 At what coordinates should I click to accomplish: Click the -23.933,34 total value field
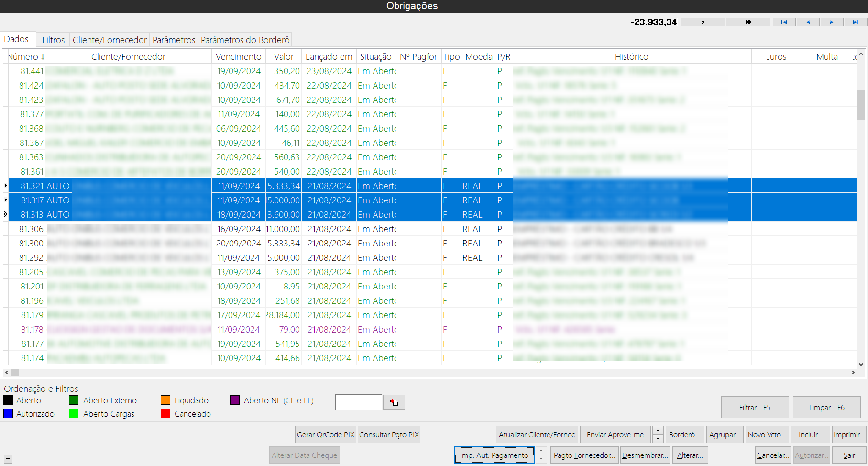(x=630, y=22)
